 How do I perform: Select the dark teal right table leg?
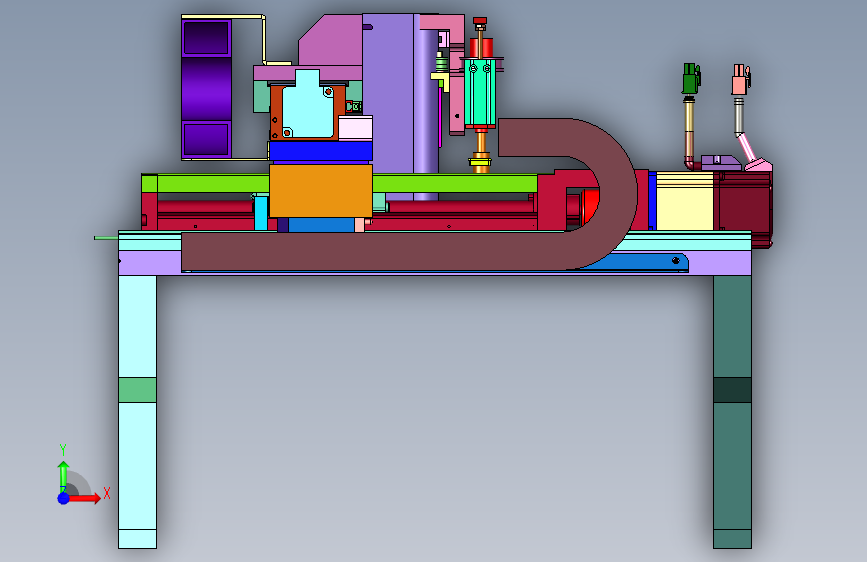tap(732, 412)
